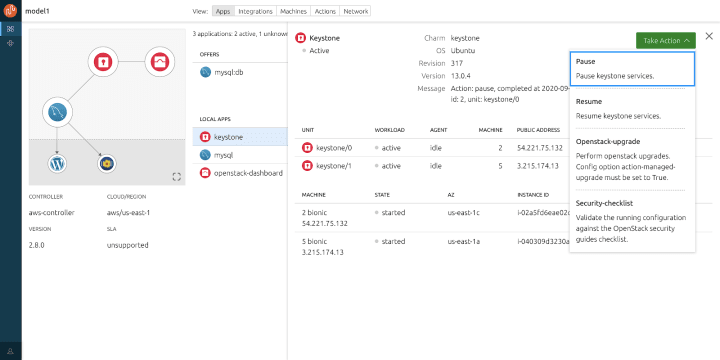Switch to the Integrations view
720x360 pixels.
[255, 11]
